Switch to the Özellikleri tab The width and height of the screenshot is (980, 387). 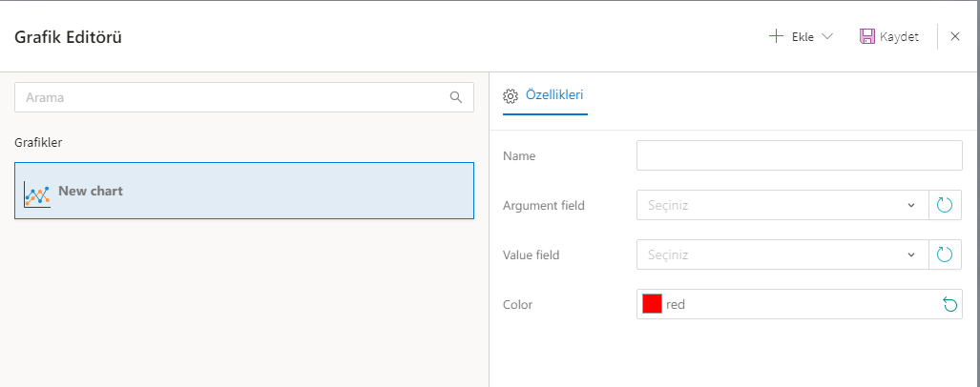coord(554,94)
